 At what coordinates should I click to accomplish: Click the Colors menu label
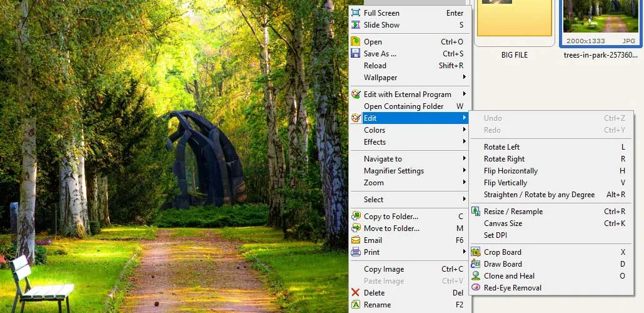point(375,130)
